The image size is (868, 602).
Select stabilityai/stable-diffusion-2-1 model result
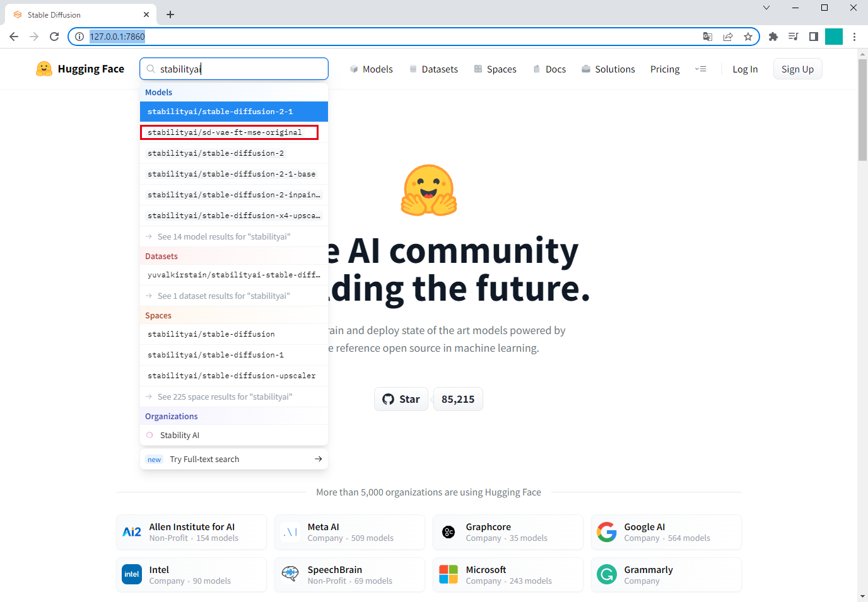tap(234, 112)
